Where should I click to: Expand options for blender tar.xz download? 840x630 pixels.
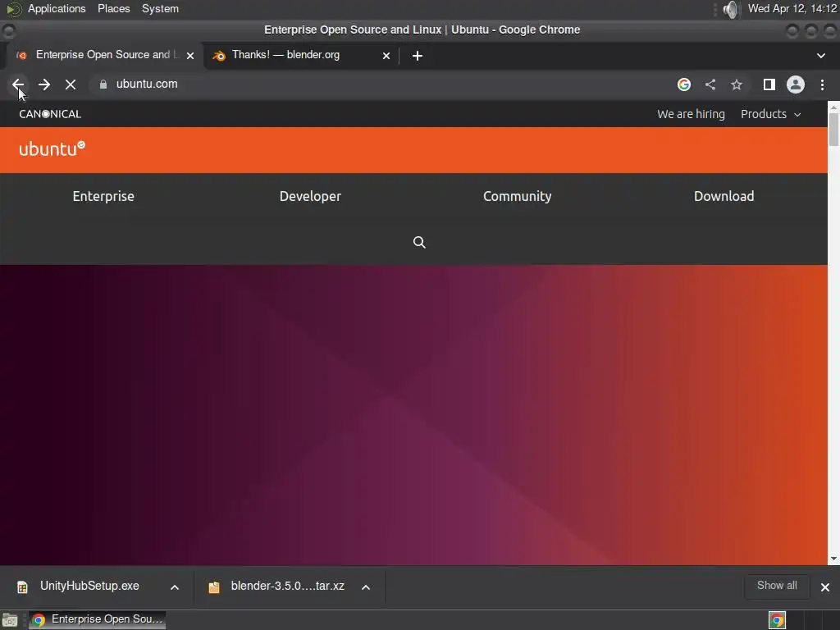tap(366, 587)
